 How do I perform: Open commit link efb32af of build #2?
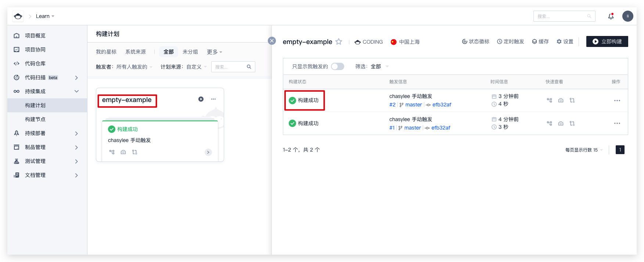(x=442, y=105)
